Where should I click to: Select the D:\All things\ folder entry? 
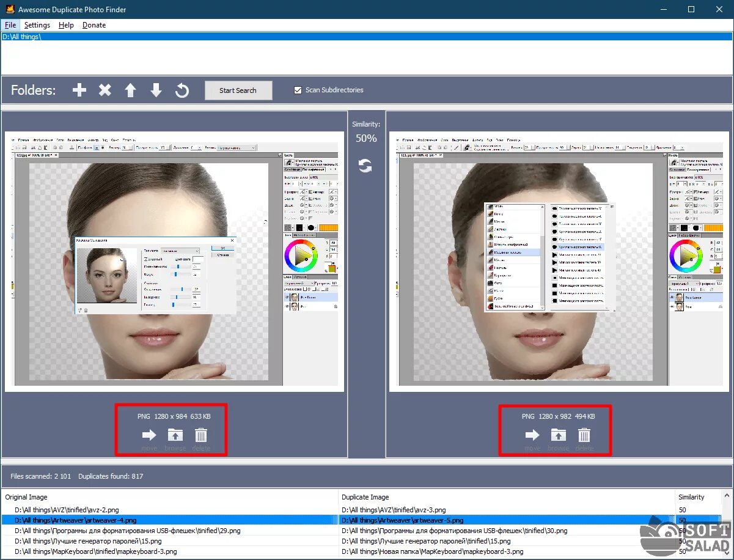point(367,37)
